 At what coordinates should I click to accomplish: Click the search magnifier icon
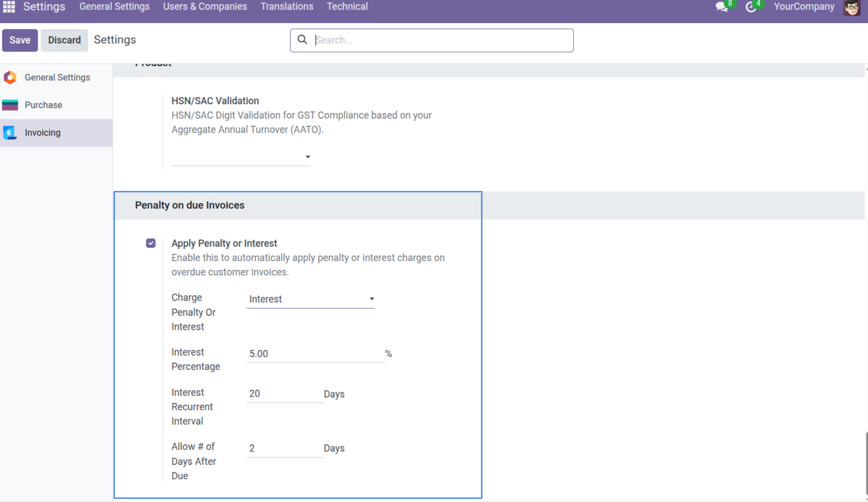tap(302, 40)
